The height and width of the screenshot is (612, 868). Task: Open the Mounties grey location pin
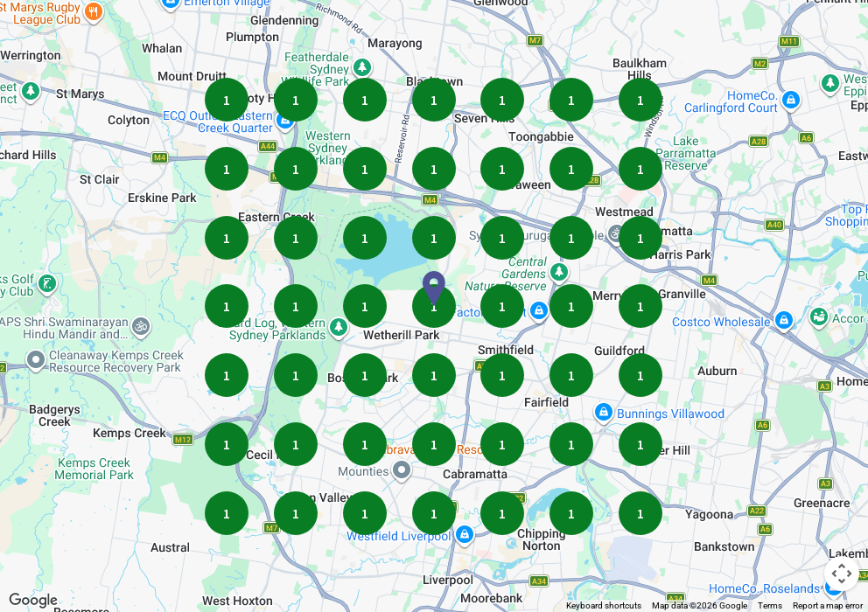click(x=402, y=471)
